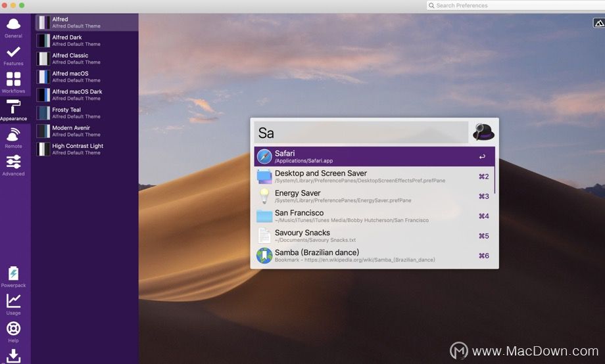Choose the Frosty Teal theme
Image resolution: width=605 pixels, height=364 pixels.
click(x=87, y=113)
